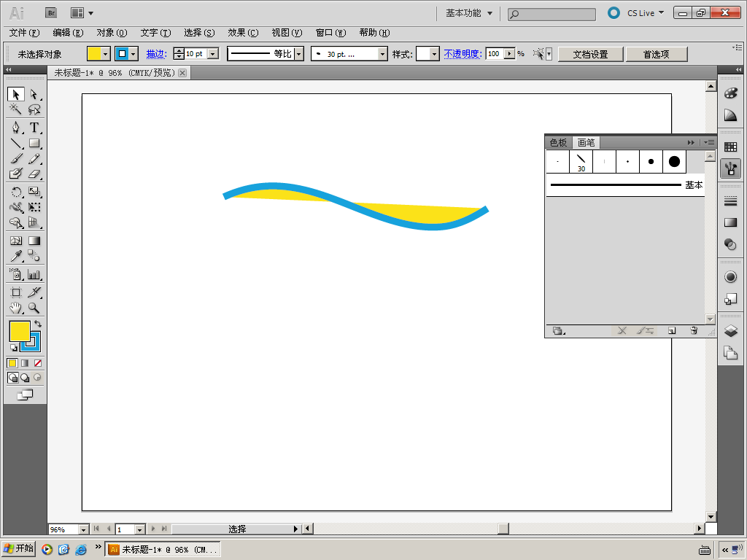Select the Direct Selection tool
This screenshot has height=560, width=747.
[34, 94]
